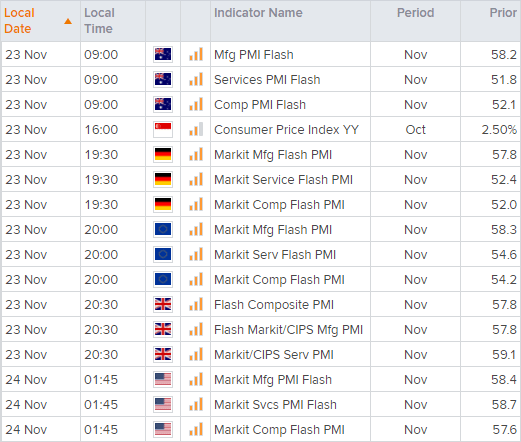Click the Australia flag for Mfg PMI Flash
Image resolution: width=521 pixels, height=442 pixels.
[x=163, y=54]
